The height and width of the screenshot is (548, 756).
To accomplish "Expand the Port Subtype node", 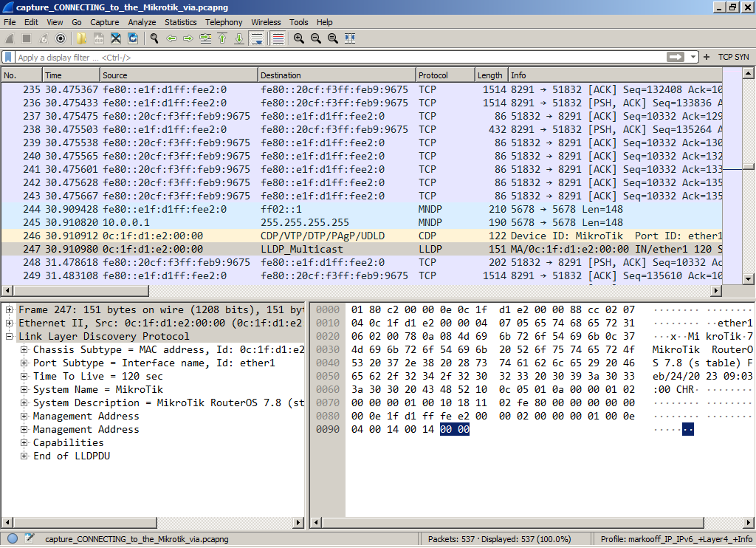I will (24, 363).
